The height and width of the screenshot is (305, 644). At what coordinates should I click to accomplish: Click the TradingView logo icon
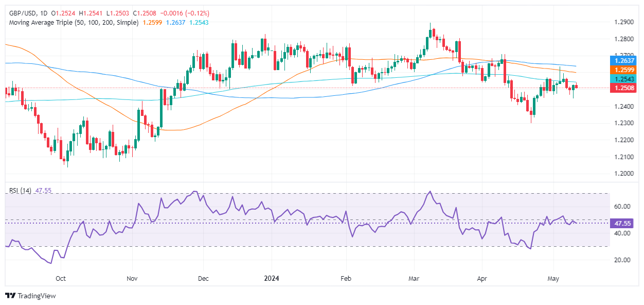10,296
